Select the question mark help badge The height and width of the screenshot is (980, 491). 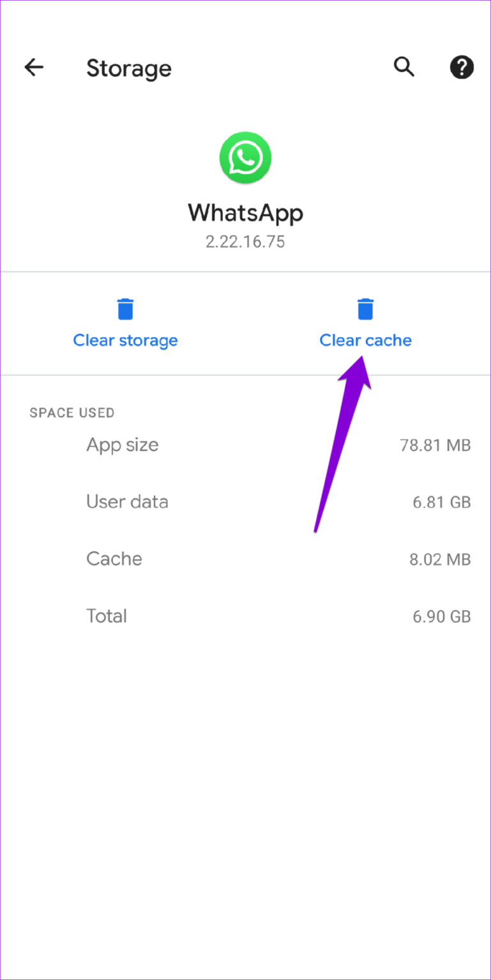[462, 67]
